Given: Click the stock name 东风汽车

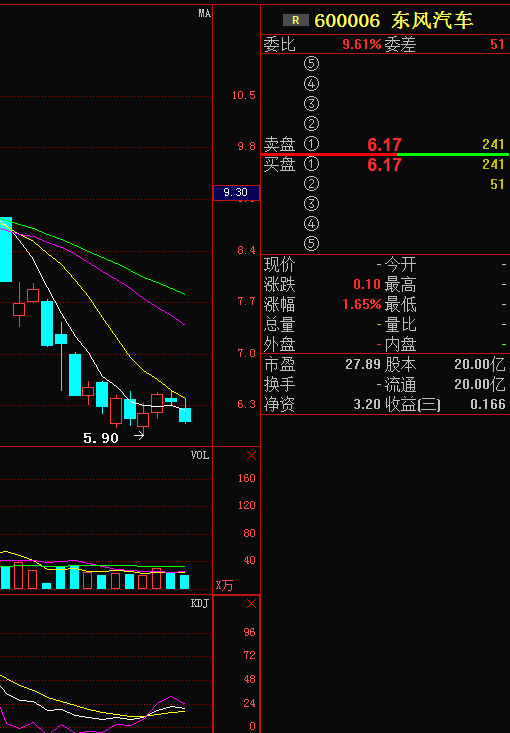Looking at the screenshot, I should (x=432, y=21).
